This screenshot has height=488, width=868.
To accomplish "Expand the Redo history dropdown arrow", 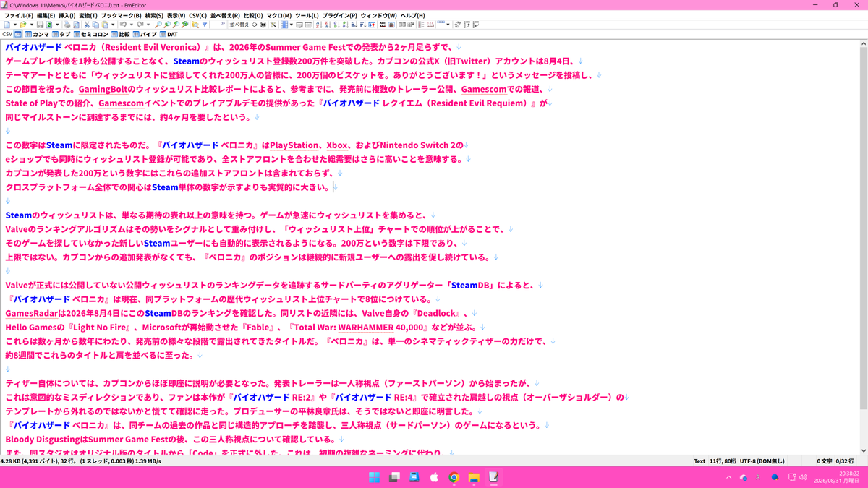I will tap(148, 25).
